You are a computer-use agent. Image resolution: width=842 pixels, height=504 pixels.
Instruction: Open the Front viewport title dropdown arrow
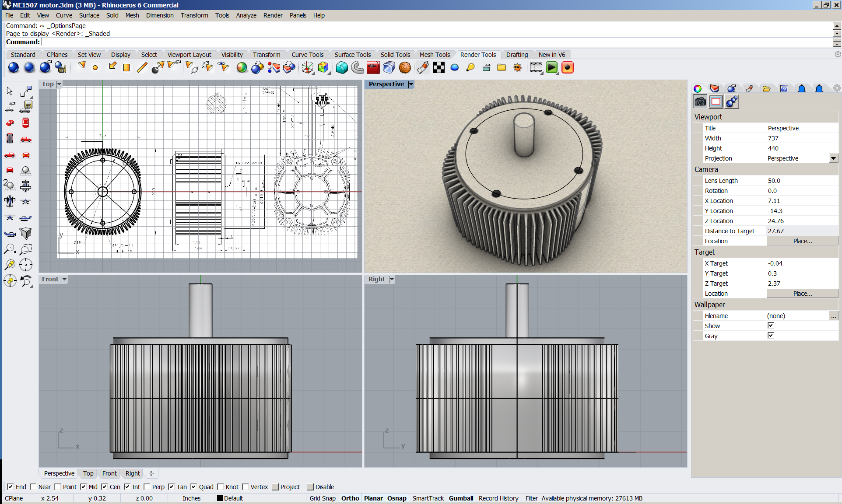click(x=64, y=279)
